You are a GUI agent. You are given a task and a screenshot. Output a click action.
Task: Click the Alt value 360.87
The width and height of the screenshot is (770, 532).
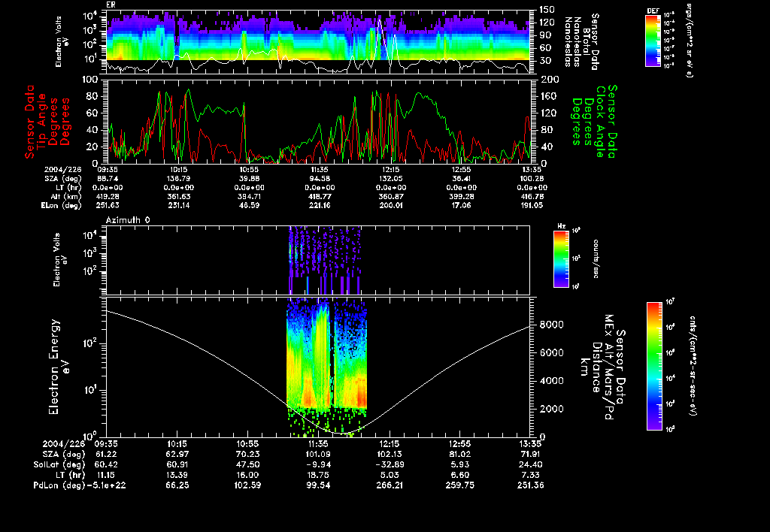(x=391, y=196)
